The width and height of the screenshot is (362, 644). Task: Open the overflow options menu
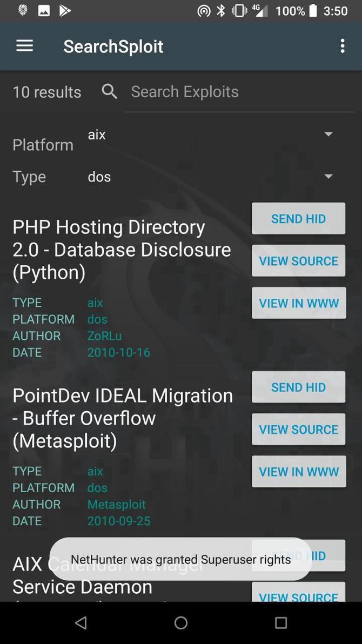pos(343,45)
